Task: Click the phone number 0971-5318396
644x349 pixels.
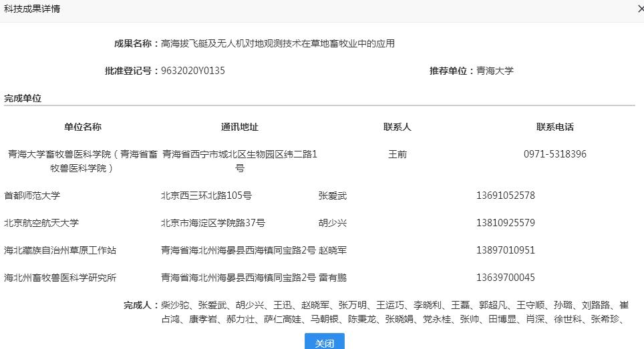Action: point(554,154)
